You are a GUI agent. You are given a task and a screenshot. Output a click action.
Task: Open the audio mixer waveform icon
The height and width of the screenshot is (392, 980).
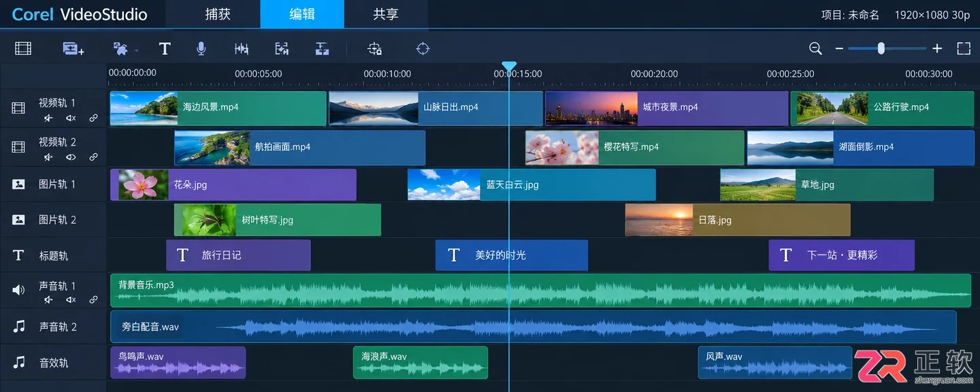point(241,48)
